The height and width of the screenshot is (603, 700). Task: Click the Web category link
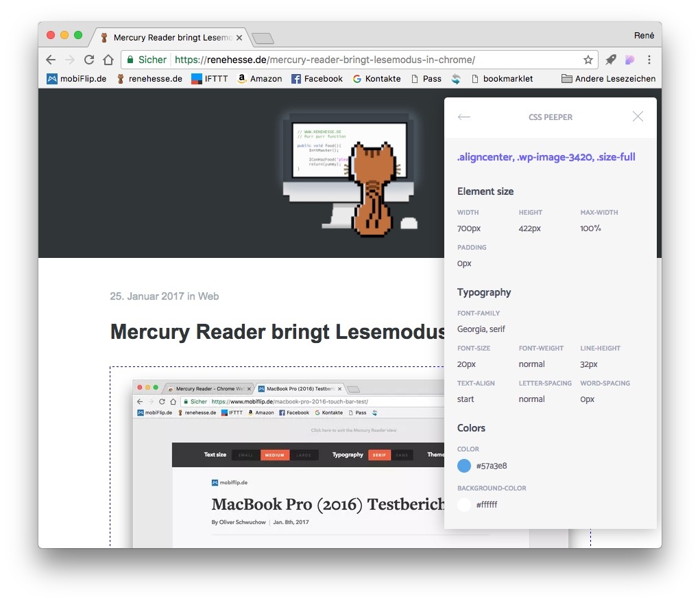[208, 296]
